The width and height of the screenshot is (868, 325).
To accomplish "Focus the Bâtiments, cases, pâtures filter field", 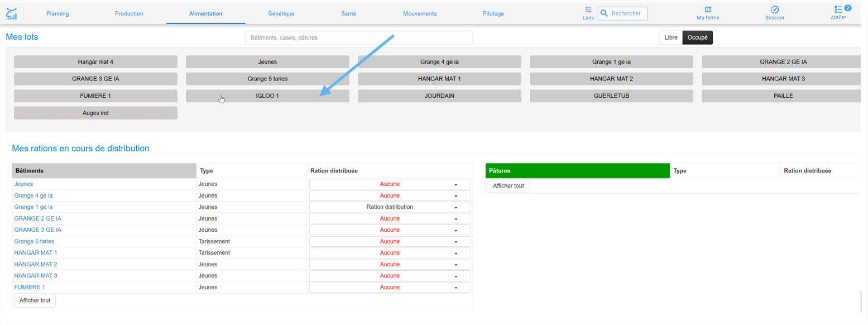I will (x=359, y=38).
